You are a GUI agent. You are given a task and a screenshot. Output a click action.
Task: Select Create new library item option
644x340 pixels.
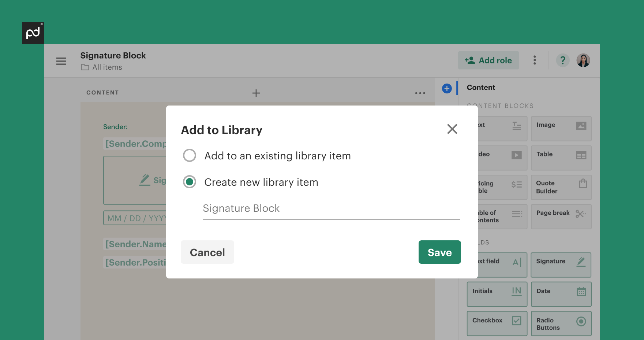tap(190, 182)
